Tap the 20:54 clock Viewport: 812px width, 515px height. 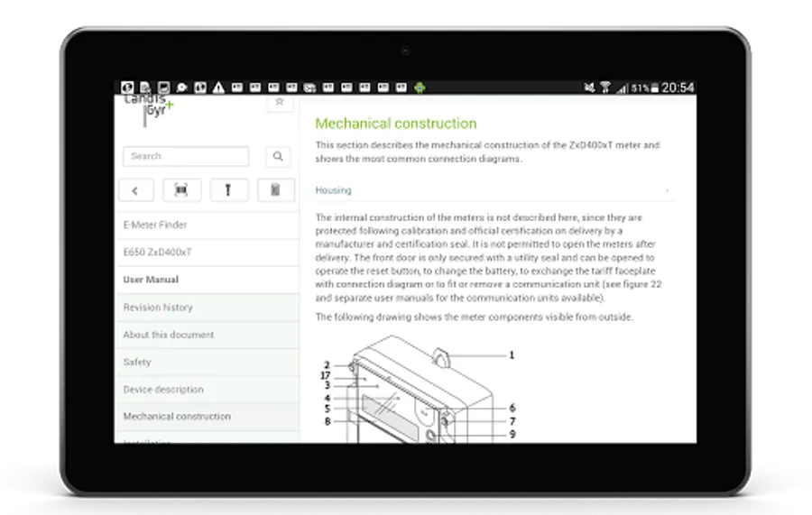coord(678,87)
